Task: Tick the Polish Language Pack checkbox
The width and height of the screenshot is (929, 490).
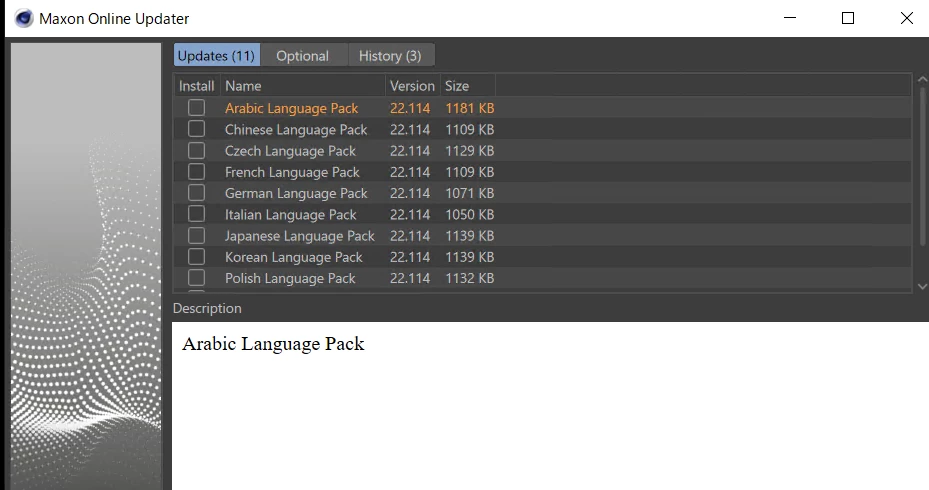Action: coord(196,278)
